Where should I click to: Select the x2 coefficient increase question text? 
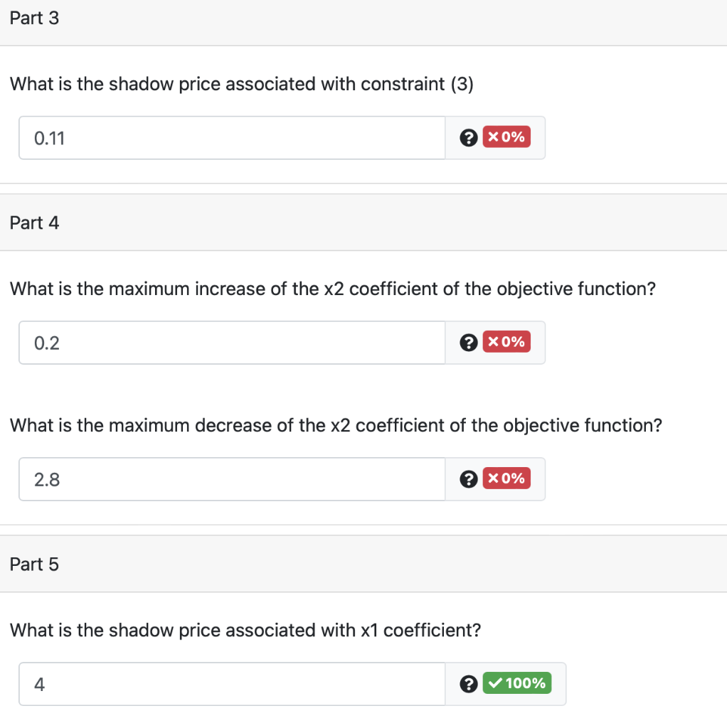click(x=333, y=289)
